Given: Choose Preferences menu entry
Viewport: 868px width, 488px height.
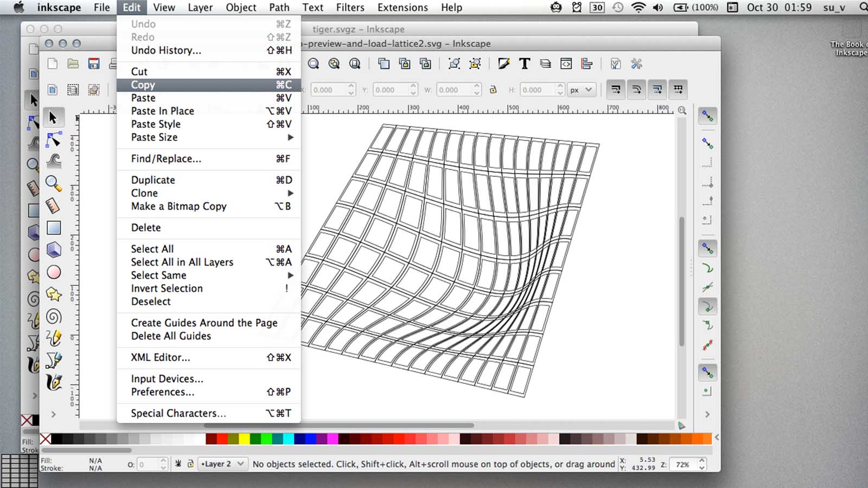Looking at the screenshot, I should tap(209, 391).
